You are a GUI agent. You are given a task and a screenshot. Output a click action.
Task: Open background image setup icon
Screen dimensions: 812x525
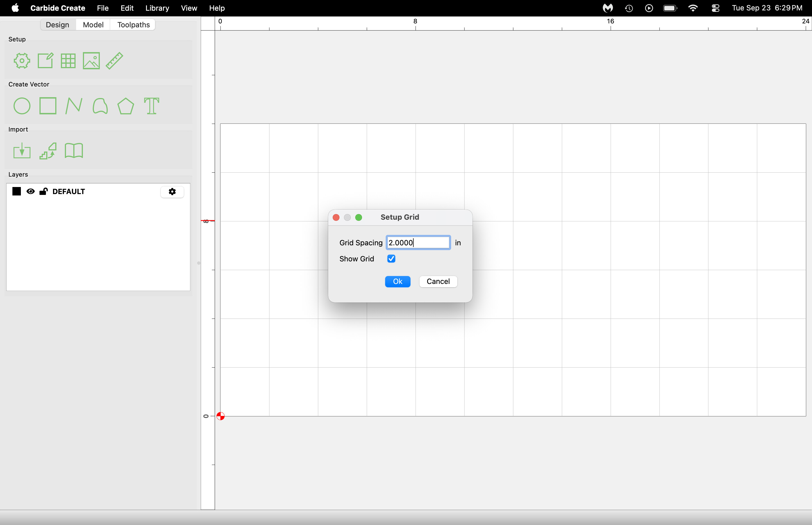tap(91, 61)
